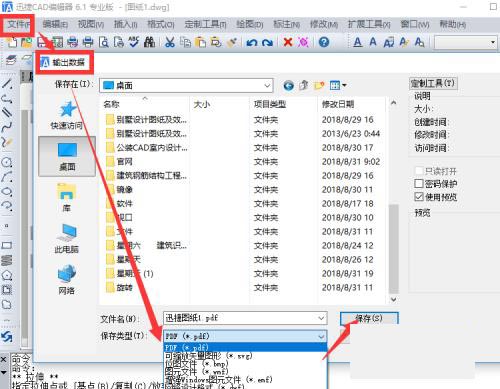Open the Libraries shortcut in places bar

click(67, 198)
